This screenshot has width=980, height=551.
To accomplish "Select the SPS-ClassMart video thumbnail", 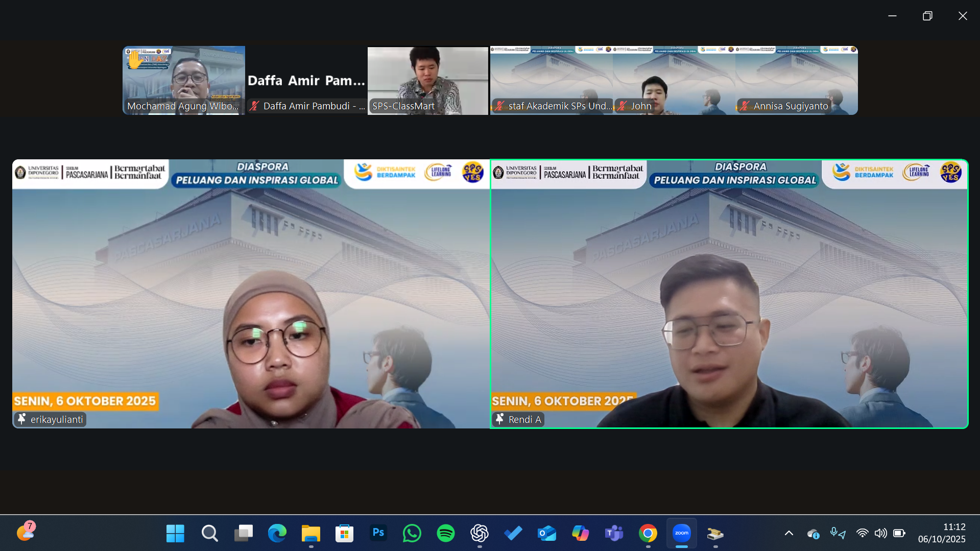I will tap(428, 79).
